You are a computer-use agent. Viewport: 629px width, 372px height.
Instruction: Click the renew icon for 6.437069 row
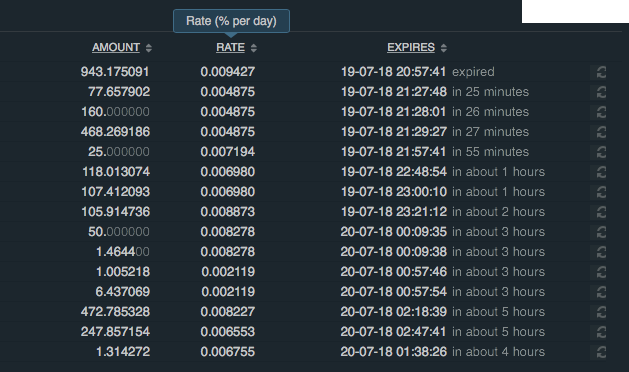click(601, 292)
